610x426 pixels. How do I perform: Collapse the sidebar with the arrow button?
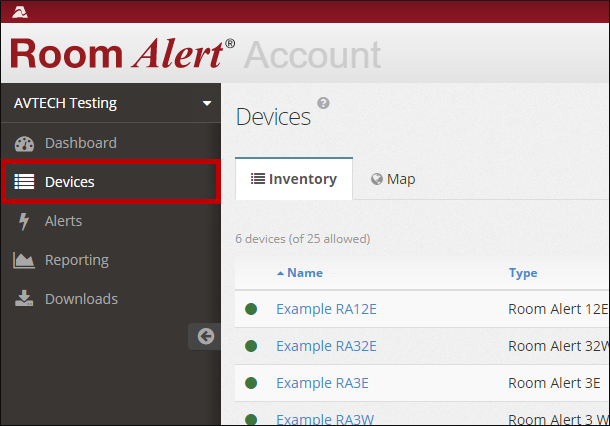pyautogui.click(x=205, y=336)
